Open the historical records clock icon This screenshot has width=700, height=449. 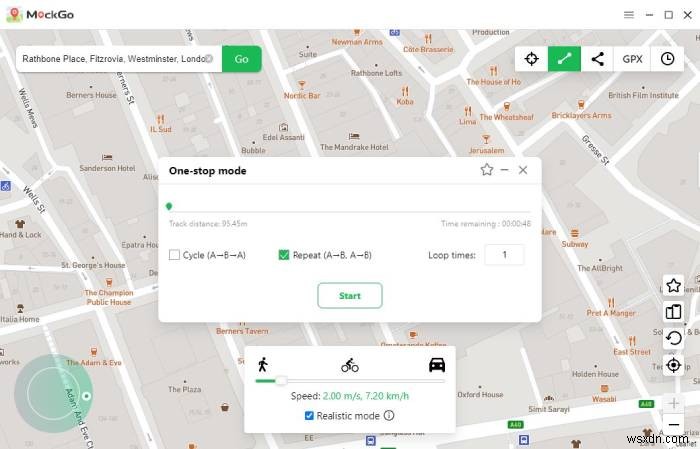(x=667, y=58)
